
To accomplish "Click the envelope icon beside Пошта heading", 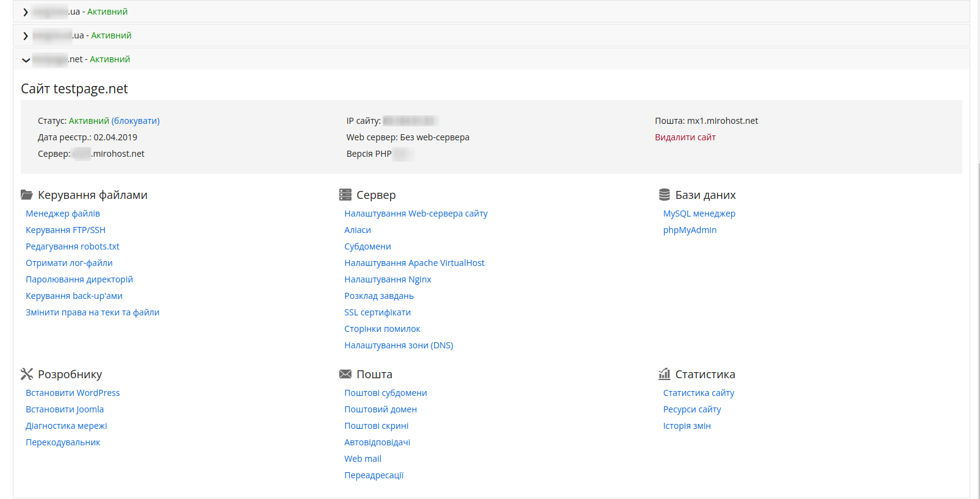I will pyautogui.click(x=345, y=374).
